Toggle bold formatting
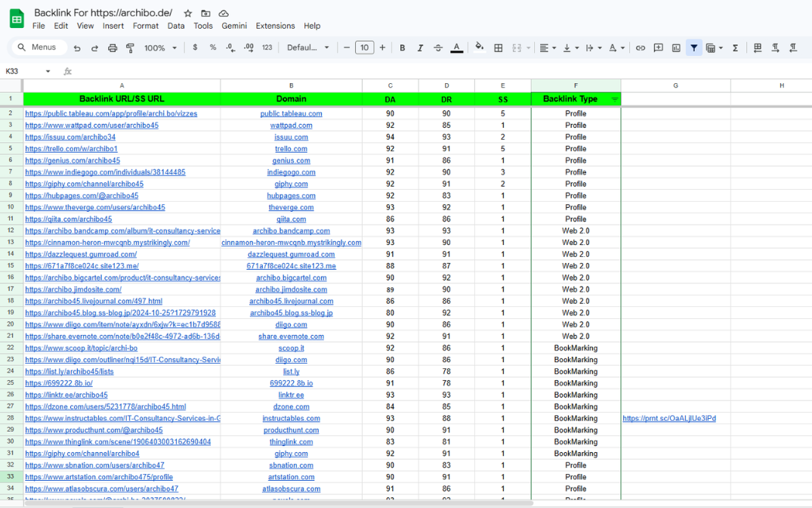 point(403,48)
